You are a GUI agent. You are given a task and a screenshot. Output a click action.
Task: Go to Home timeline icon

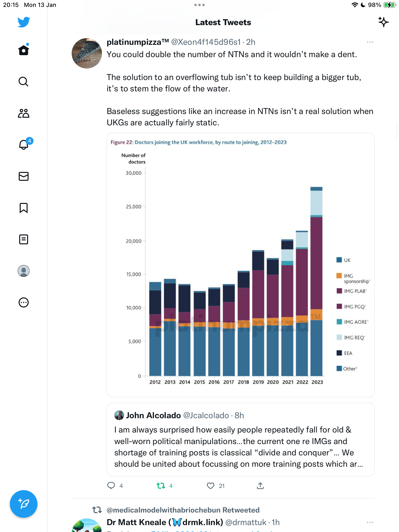point(24,50)
